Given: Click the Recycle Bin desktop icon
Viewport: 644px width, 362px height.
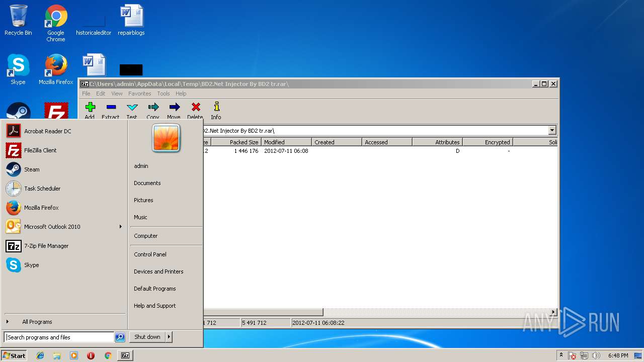Looking at the screenshot, I should [18, 20].
